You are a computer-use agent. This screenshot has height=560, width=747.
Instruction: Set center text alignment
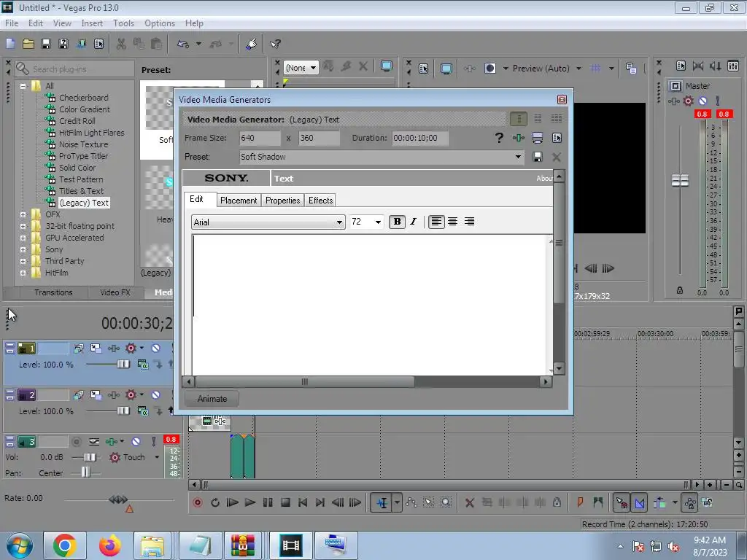click(x=452, y=222)
